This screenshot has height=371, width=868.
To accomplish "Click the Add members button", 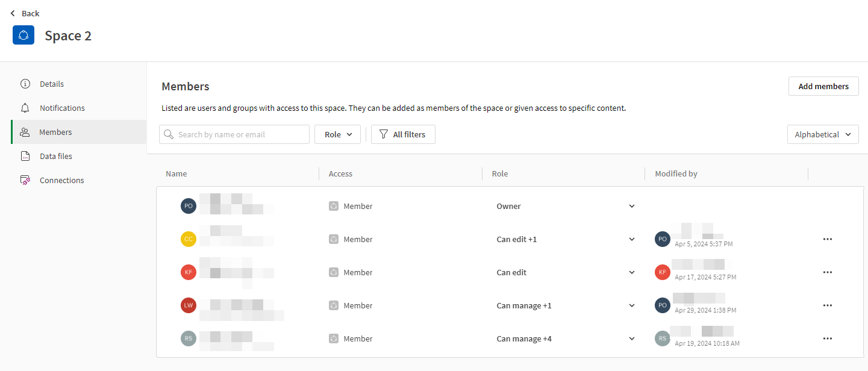I will (823, 86).
